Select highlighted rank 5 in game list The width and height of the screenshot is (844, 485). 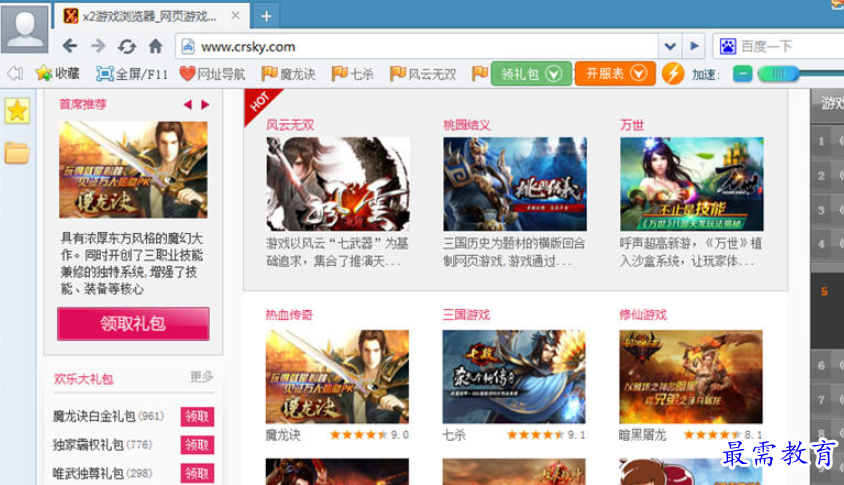pos(827,310)
